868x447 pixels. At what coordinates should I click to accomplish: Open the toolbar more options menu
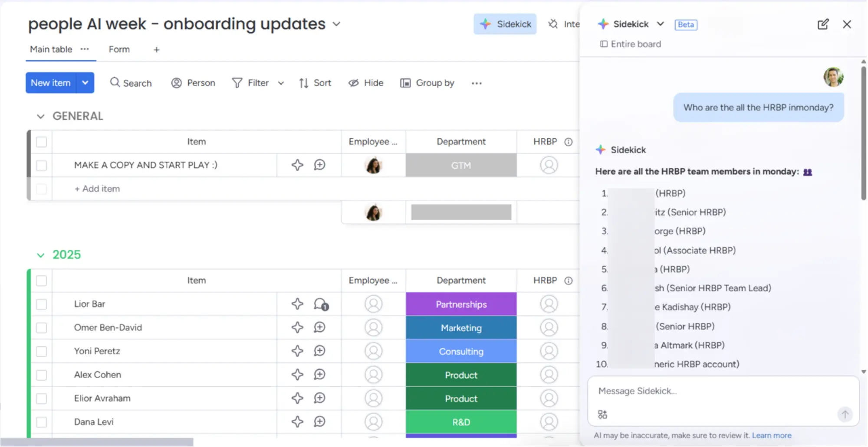[x=477, y=83]
